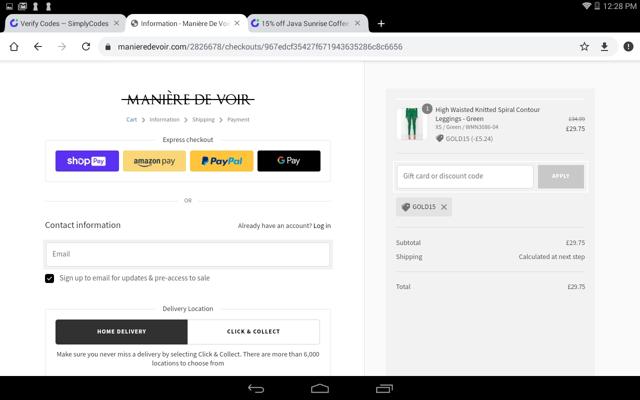Open the browser menu alert icon
Screen dimensions: 640x400
(x=628, y=47)
